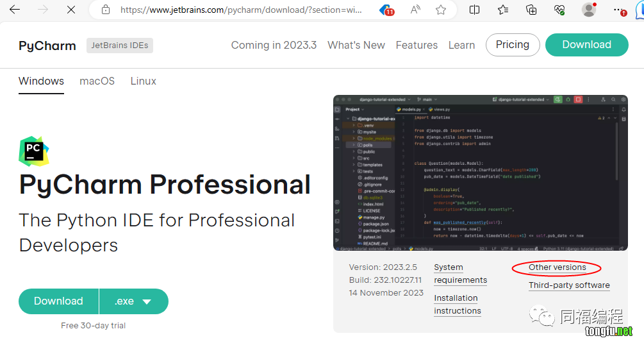Open split screen view icon
644x345 pixels.
click(474, 10)
